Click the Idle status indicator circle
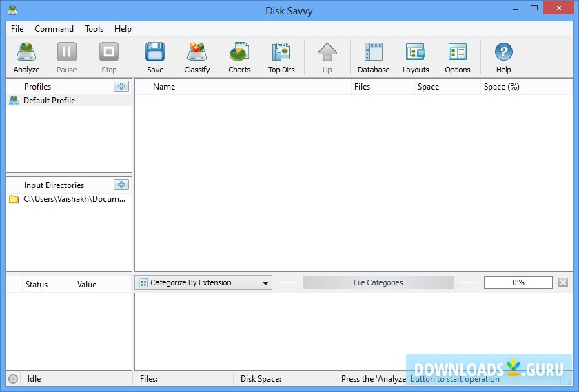The image size is (579, 392). pos(13,379)
